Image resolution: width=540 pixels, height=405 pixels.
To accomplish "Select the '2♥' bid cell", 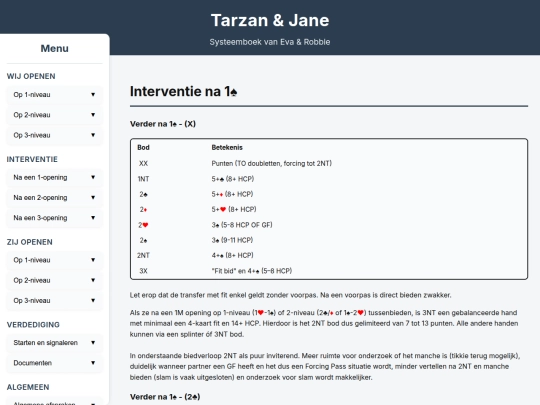I will pos(143,225).
